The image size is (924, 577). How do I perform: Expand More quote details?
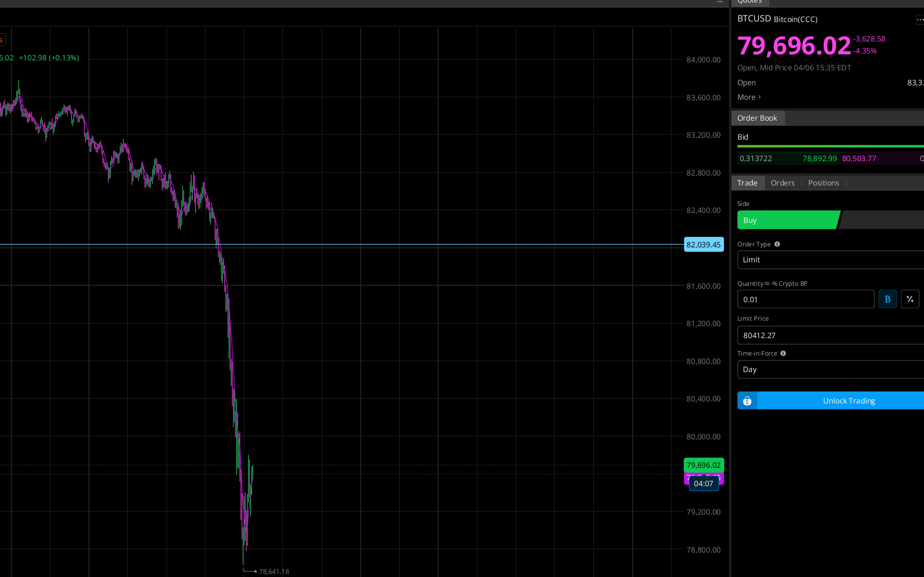749,97
